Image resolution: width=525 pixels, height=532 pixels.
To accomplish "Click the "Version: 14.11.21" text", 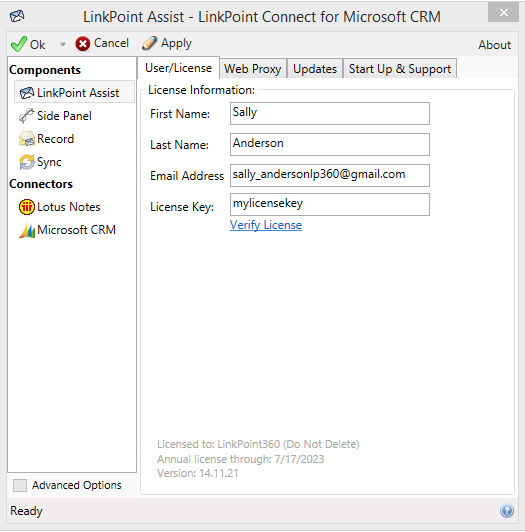I will 198,473.
